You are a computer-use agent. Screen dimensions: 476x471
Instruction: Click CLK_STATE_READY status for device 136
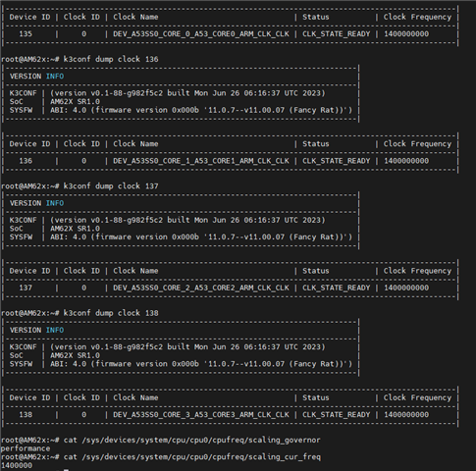(336, 161)
